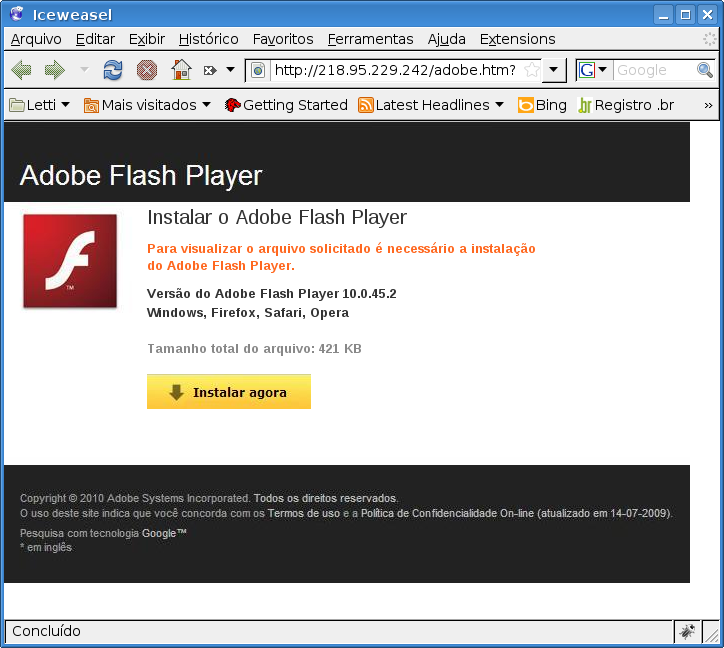The image size is (724, 648).
Task: Close the Iceweasel window
Action: [x=707, y=15]
